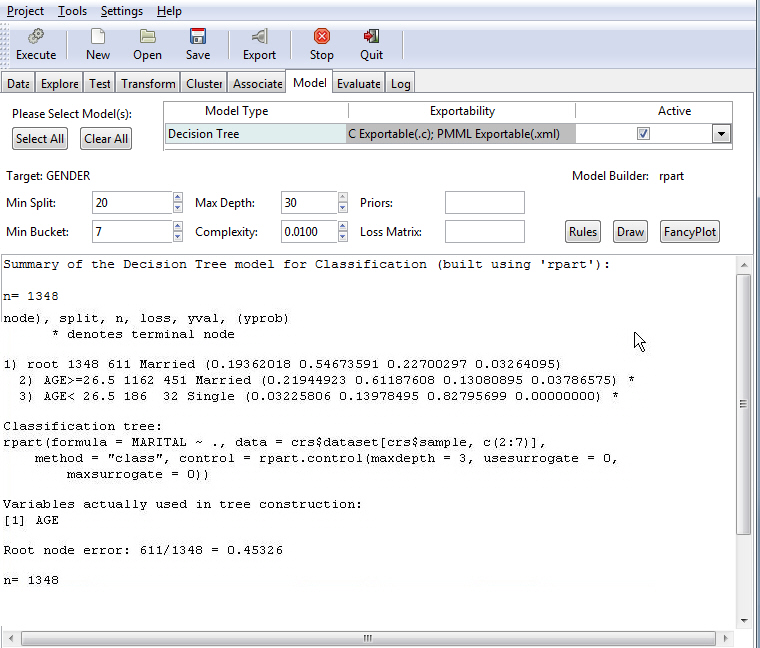Click the horizontal scrollbar left arrow
This screenshot has width=760, height=648.
coord(11,638)
